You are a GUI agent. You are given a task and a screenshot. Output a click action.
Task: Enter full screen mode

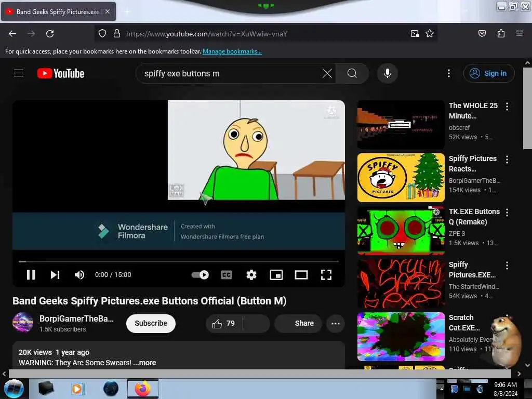326,275
